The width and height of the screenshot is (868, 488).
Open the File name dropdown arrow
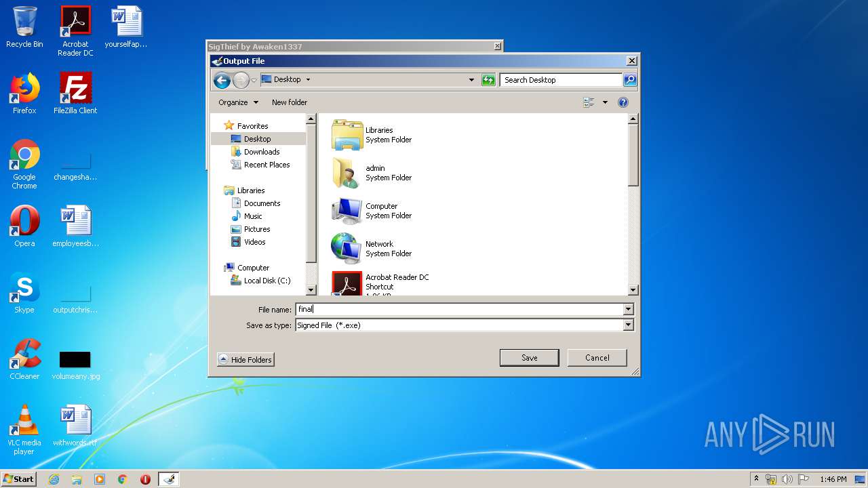628,309
